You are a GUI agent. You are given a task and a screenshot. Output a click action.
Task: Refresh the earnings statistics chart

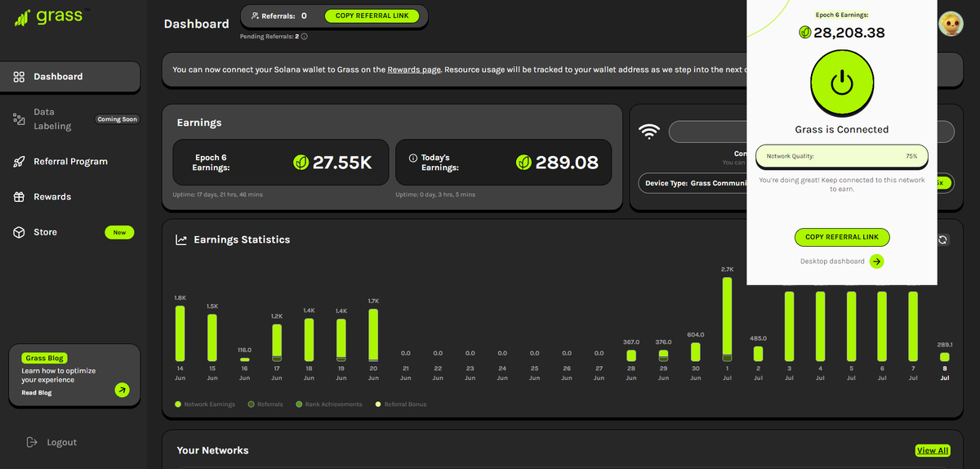click(x=943, y=239)
